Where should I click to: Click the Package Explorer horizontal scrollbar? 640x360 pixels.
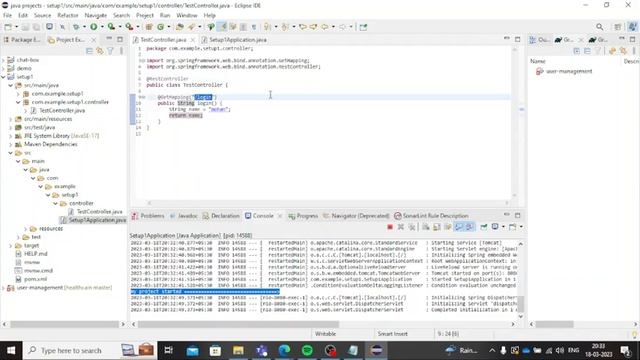coord(64,324)
